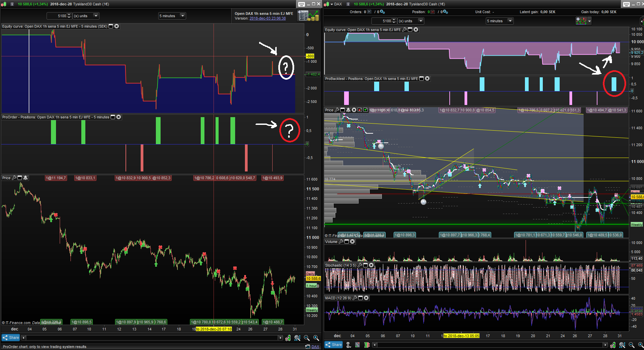Open the version link 2018-dec-03 23:06:38
The image size is (644, 350).
[267, 19]
